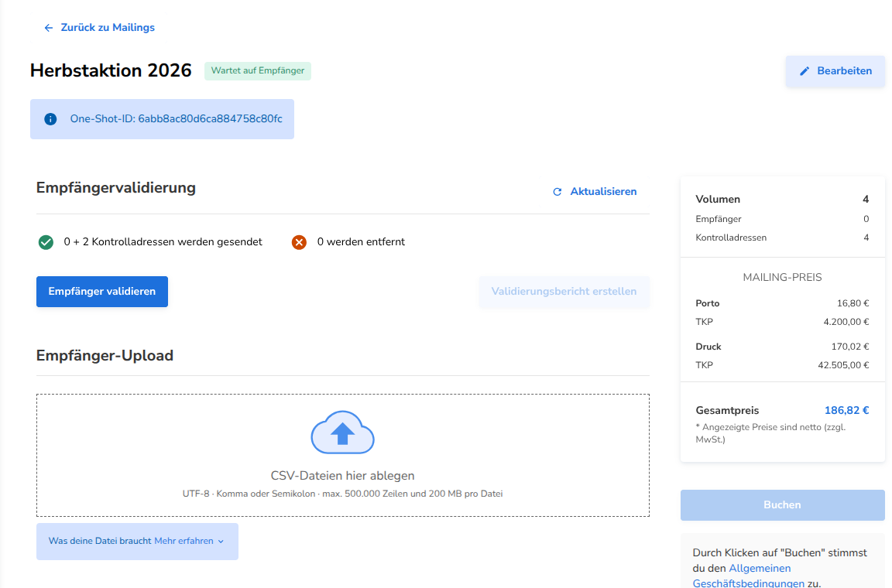Click the Buchen button
The width and height of the screenshot is (892, 588).
point(782,505)
